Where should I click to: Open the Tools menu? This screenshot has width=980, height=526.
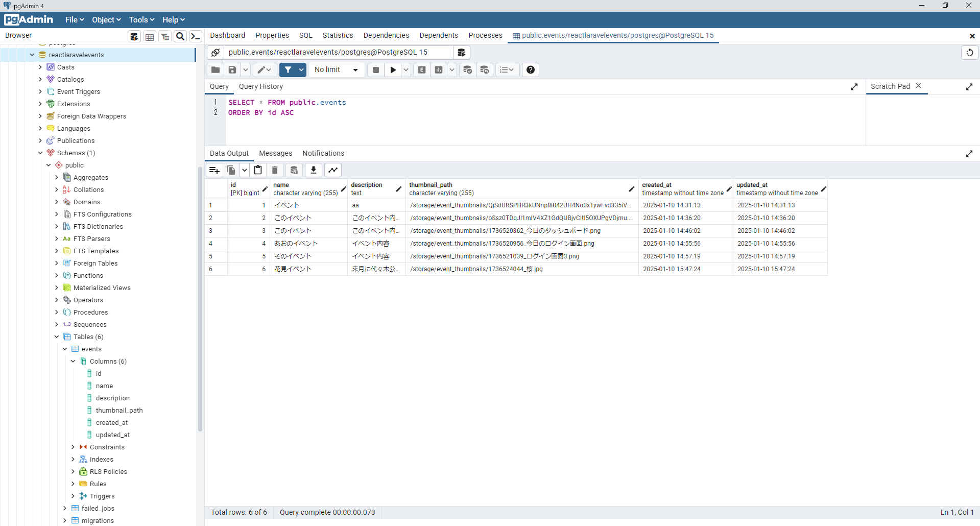141,20
